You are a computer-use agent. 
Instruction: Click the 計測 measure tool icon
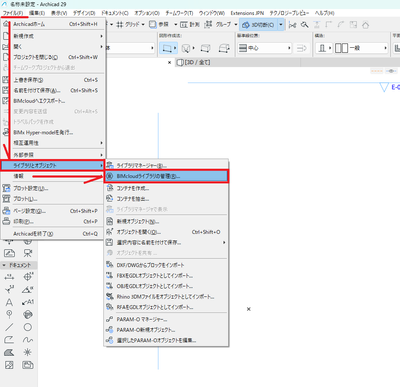pyautogui.click(x=184, y=25)
